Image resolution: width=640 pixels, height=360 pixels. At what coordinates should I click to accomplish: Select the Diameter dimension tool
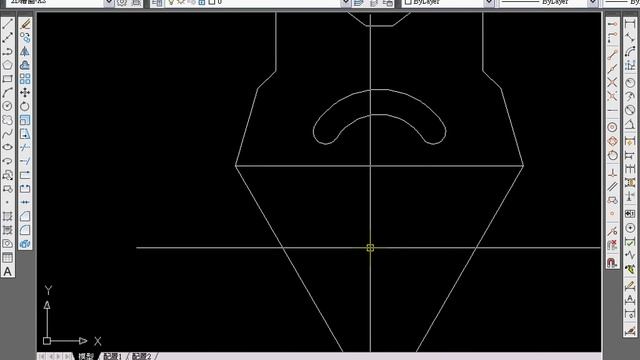pyautogui.click(x=630, y=110)
